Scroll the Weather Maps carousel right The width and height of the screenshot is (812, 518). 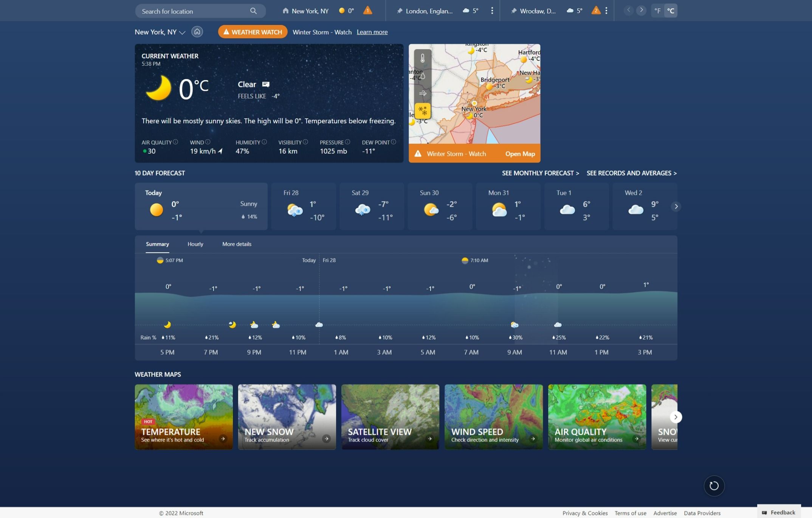pyautogui.click(x=676, y=417)
